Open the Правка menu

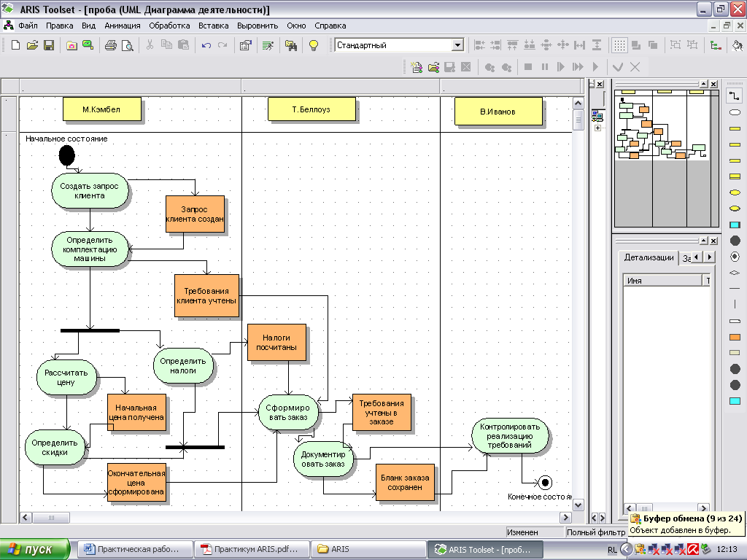pos(60,26)
